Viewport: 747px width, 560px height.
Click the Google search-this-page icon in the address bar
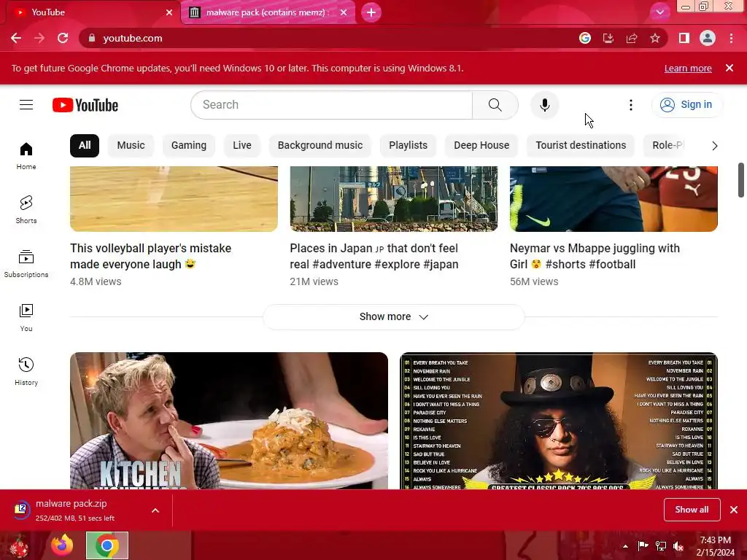[x=585, y=38]
